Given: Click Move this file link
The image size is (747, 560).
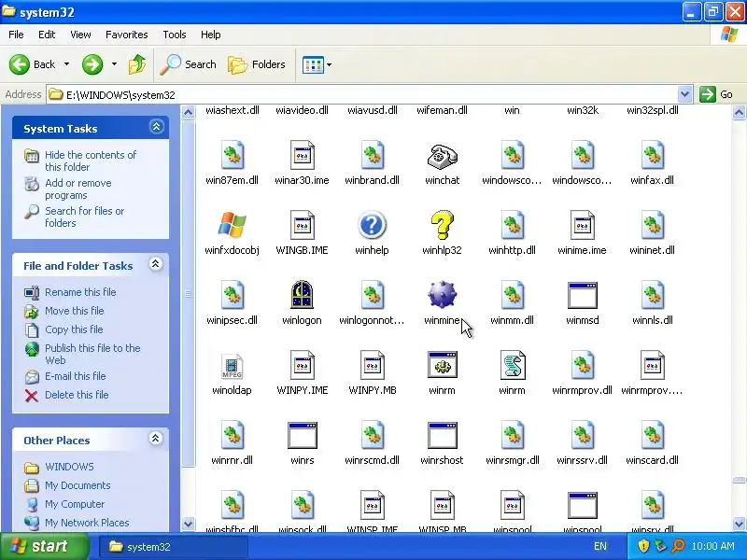Looking at the screenshot, I should coord(75,311).
